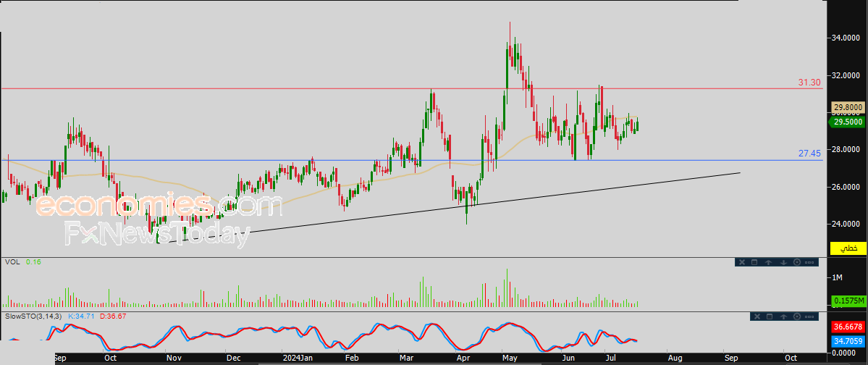Image resolution: width=868 pixels, height=365 pixels.
Task: Click the 28.0000 price axis label
Action: click(x=847, y=149)
